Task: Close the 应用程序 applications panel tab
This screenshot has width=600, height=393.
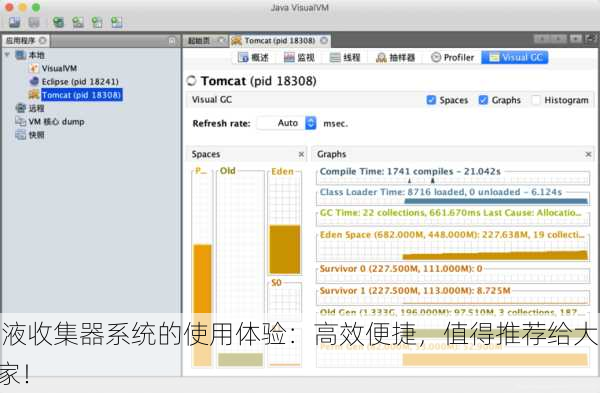Action: point(43,40)
